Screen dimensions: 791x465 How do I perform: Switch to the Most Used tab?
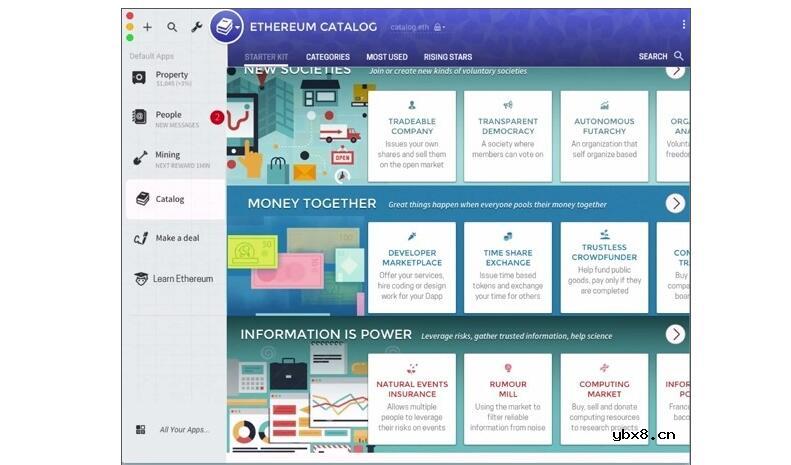[386, 57]
